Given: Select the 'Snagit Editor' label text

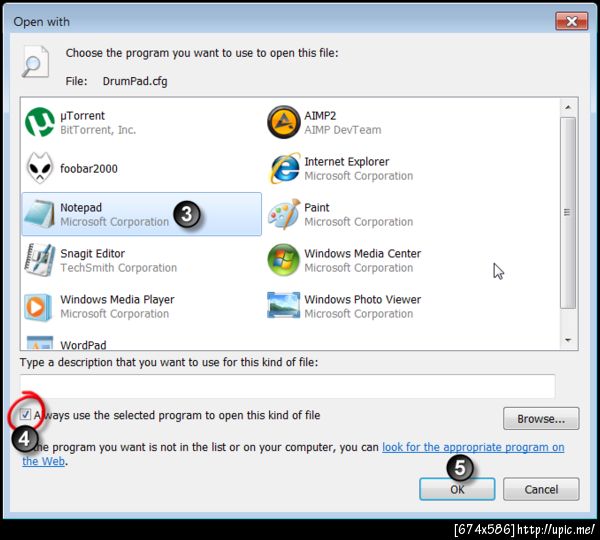Looking at the screenshot, I should pyautogui.click(x=92, y=253).
